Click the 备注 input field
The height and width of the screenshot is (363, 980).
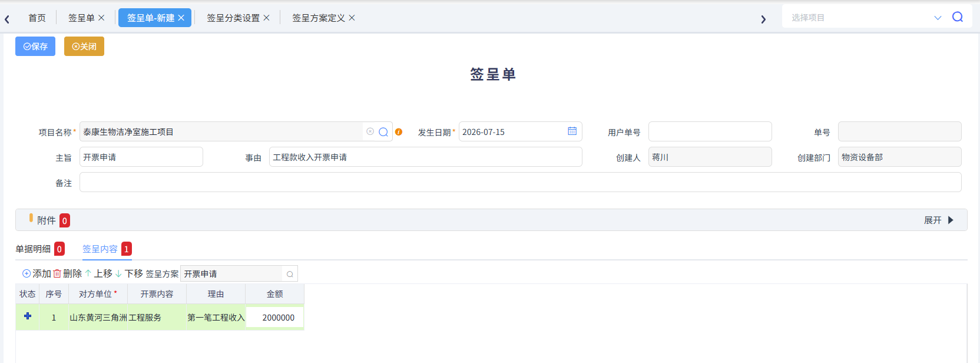pyautogui.click(x=520, y=182)
